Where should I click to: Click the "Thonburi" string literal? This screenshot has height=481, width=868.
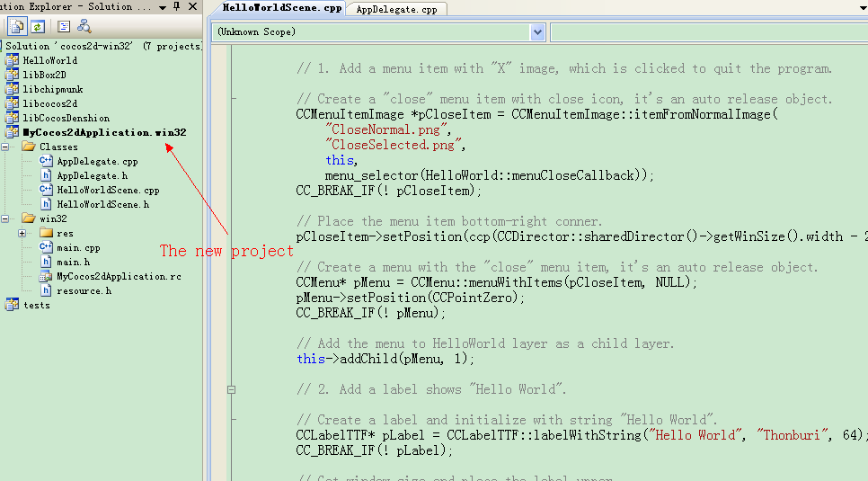(x=792, y=435)
